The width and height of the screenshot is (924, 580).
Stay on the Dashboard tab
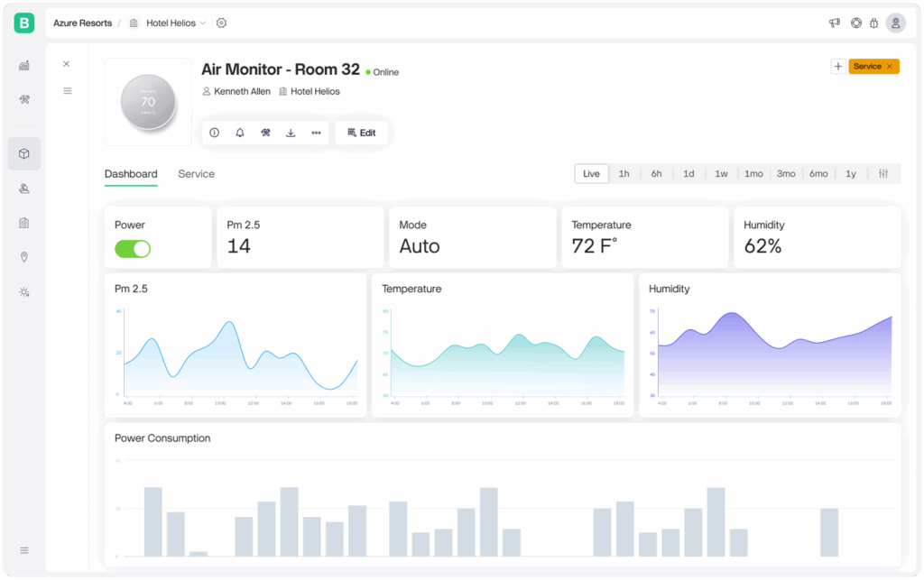pyautogui.click(x=131, y=173)
